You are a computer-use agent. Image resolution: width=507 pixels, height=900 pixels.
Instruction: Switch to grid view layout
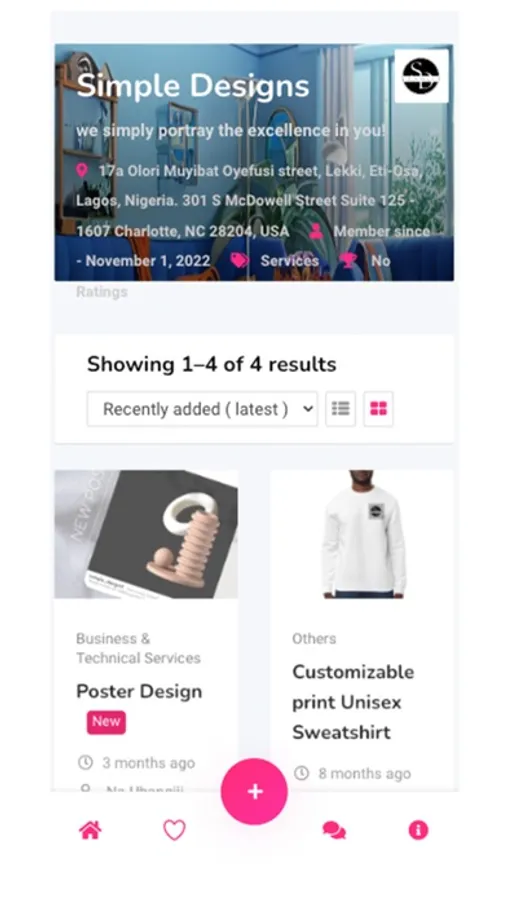coord(378,409)
